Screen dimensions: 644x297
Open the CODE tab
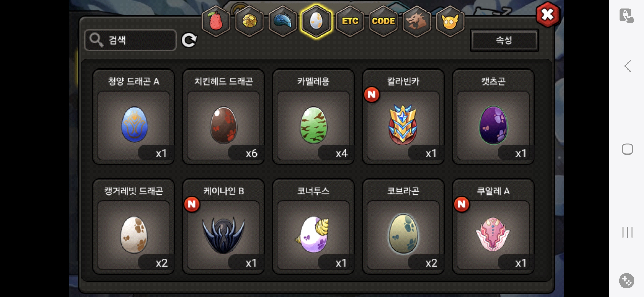coord(383,21)
